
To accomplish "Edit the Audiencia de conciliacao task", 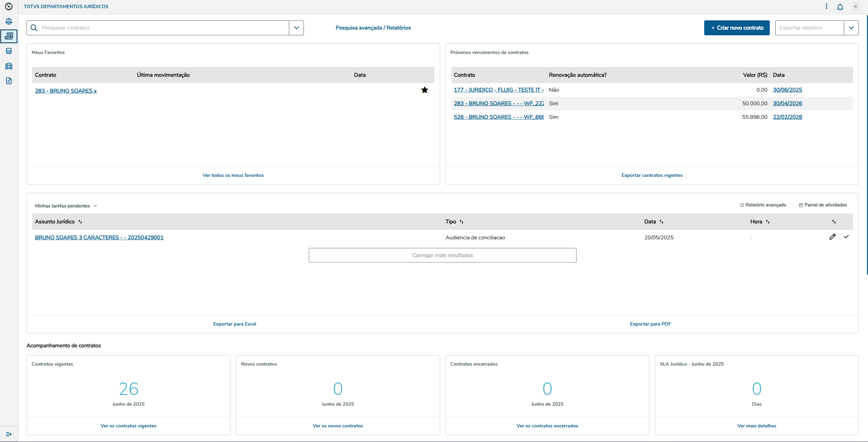I will pos(832,237).
